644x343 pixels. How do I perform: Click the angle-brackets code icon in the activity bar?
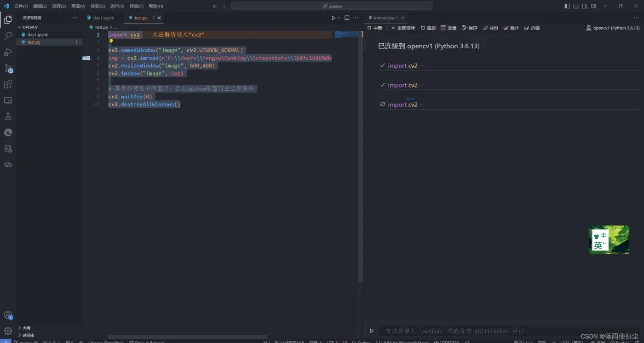[8, 164]
